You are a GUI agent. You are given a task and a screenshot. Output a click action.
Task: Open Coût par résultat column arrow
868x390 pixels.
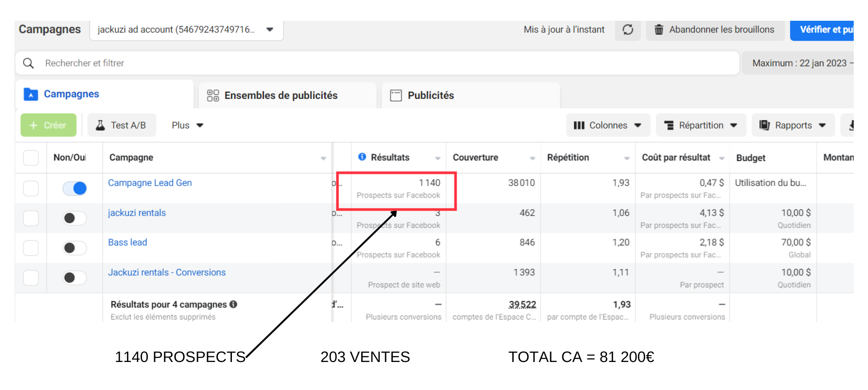pyautogui.click(x=722, y=158)
